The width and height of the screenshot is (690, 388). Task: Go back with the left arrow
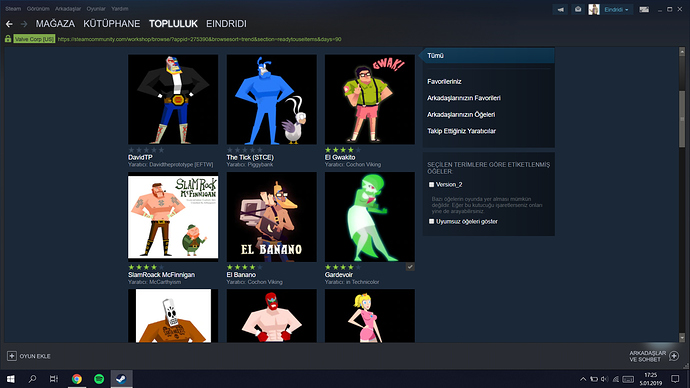[9, 24]
